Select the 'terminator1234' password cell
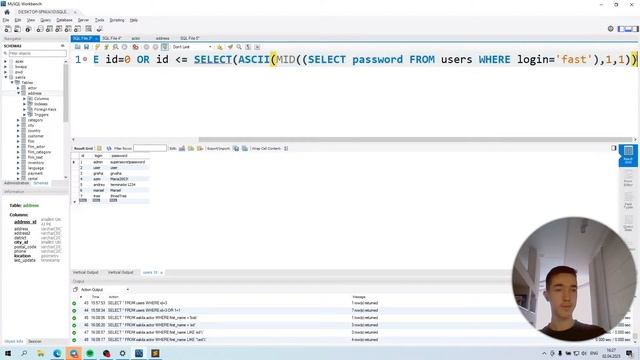Screen dimensions: 640x360 pos(123,184)
